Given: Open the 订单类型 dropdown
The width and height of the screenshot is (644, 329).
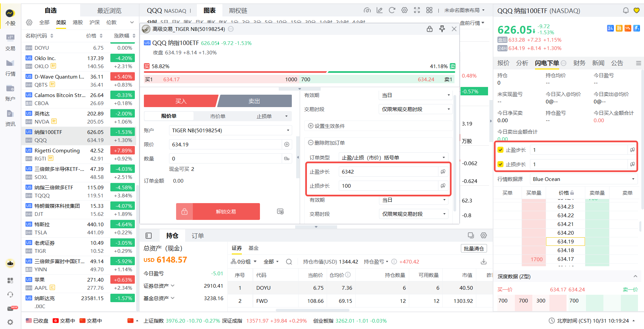Looking at the screenshot, I should tap(393, 157).
